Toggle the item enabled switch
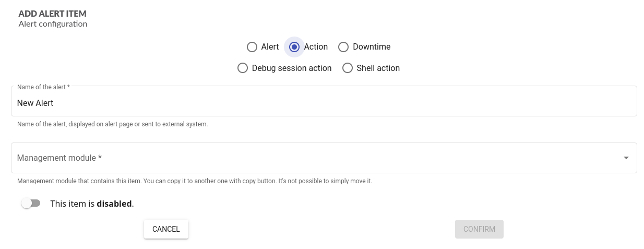This screenshot has height=249, width=644. [31, 204]
